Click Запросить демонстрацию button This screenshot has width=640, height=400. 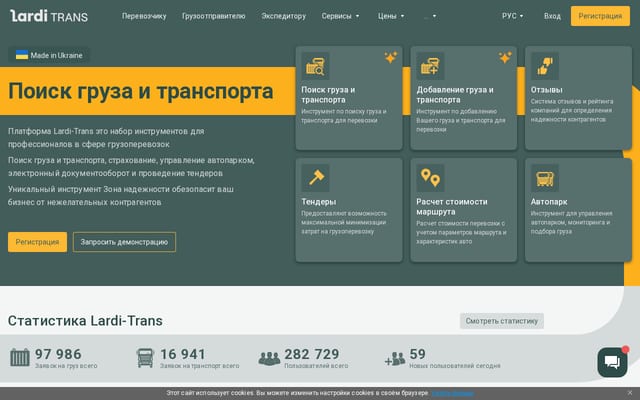(124, 242)
